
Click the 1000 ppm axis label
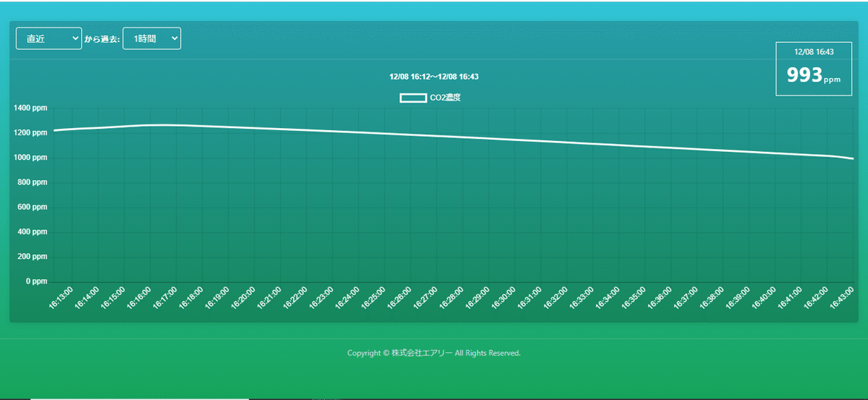click(x=31, y=158)
